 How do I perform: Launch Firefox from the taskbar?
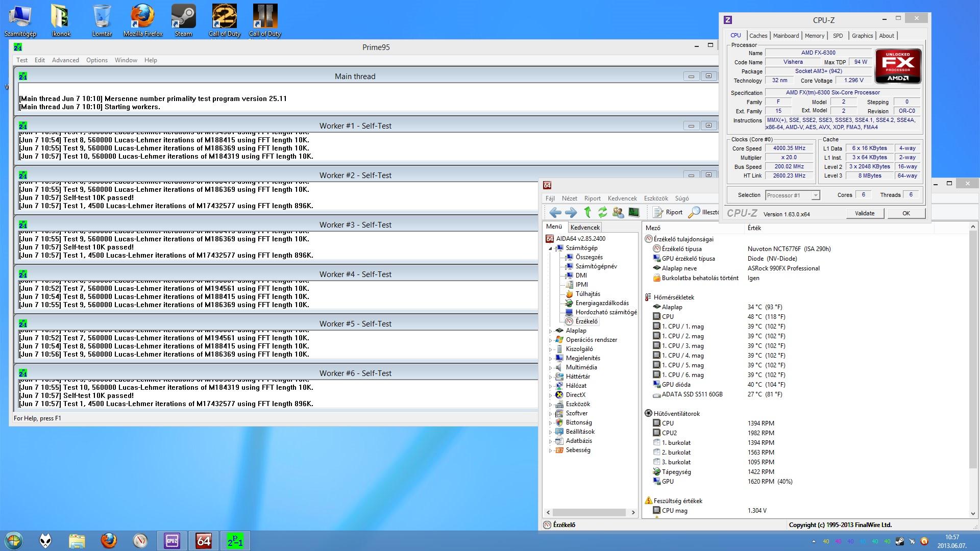click(x=109, y=541)
